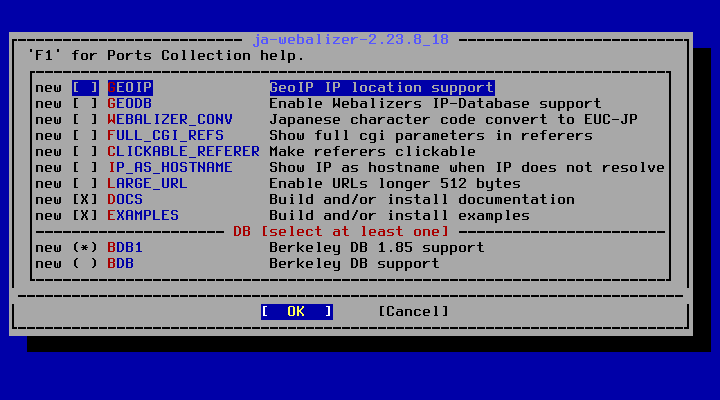Enable the FULL_CGI_REFS checkbox
The width and height of the screenshot is (720, 400).
tap(85, 135)
